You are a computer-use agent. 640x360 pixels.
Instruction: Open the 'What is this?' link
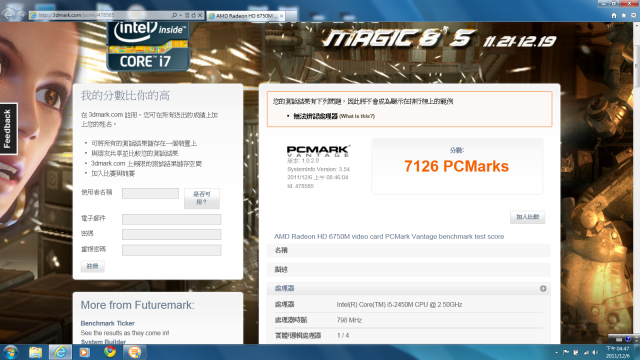pyautogui.click(x=357, y=116)
